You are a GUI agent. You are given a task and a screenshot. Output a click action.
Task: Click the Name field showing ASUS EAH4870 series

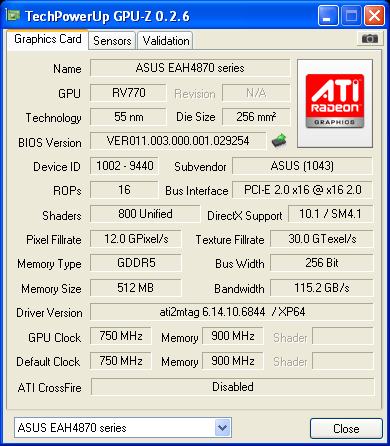pyautogui.click(x=190, y=68)
